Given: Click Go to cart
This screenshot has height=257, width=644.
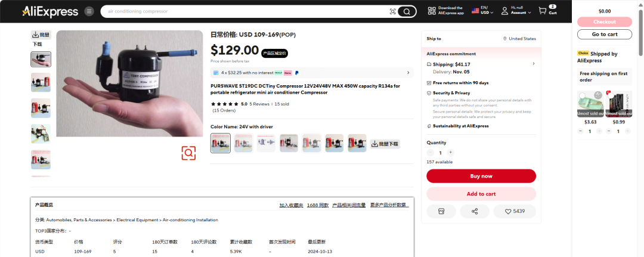Looking at the screenshot, I should 605,34.
